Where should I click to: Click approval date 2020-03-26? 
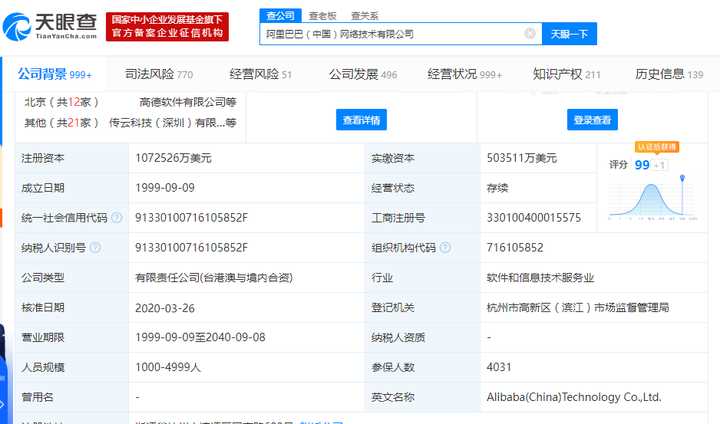click(165, 308)
